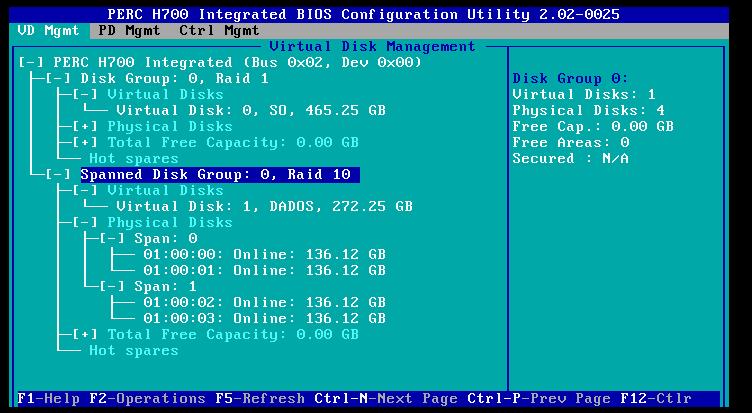Click F2-Operations in the bottom bar
The image size is (752, 413).
tap(147, 399)
